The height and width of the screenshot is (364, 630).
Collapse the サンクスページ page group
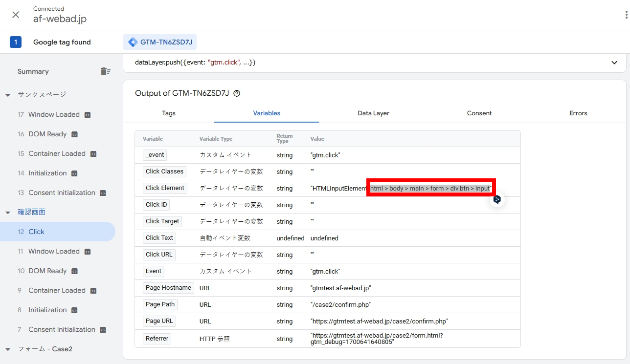(8, 95)
